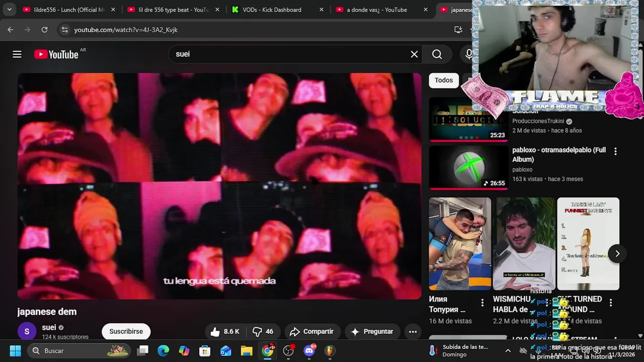Close the 'lildre556 - Lunch' tab
The image size is (644, 362).
pos(113,10)
